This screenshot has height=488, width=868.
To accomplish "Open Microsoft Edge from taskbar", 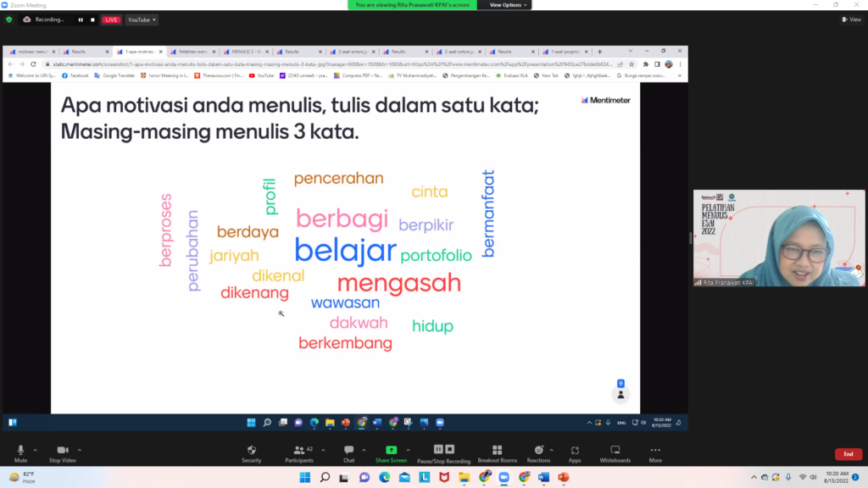I will tap(384, 477).
